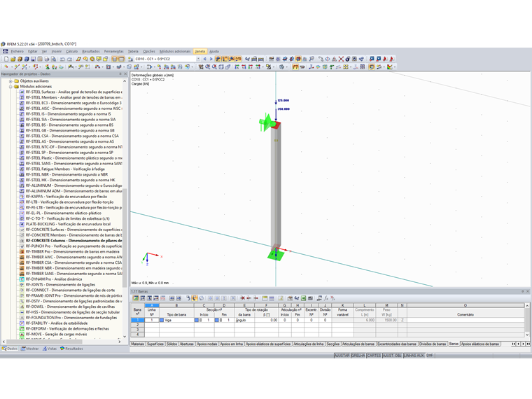
Task: Open the Ajuda menu
Action: coord(213,51)
